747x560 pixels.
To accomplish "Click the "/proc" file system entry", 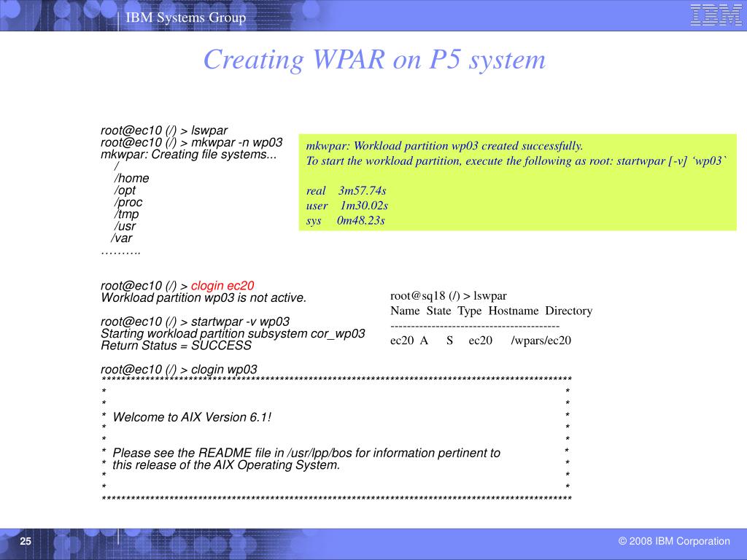I will click(x=128, y=202).
